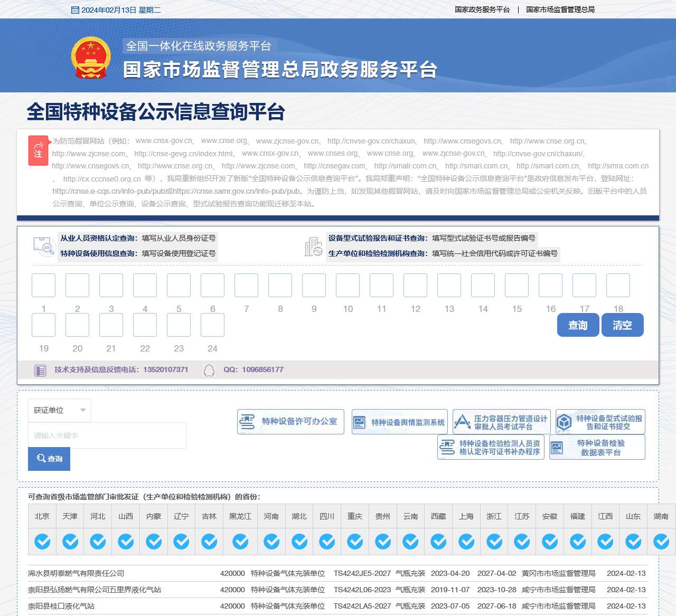Image resolution: width=676 pixels, height=616 pixels.
Task: Click the 技术支持 phone book icon
Action: 40,370
